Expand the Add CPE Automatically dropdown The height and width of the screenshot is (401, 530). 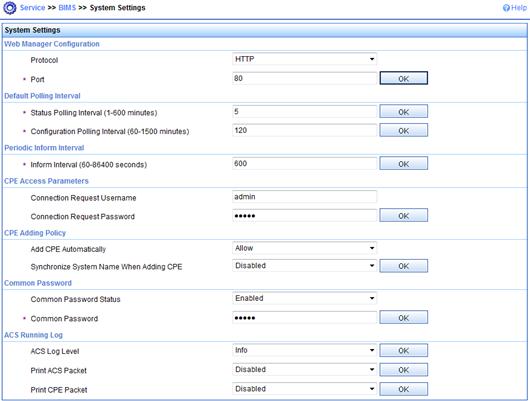[x=304, y=248]
